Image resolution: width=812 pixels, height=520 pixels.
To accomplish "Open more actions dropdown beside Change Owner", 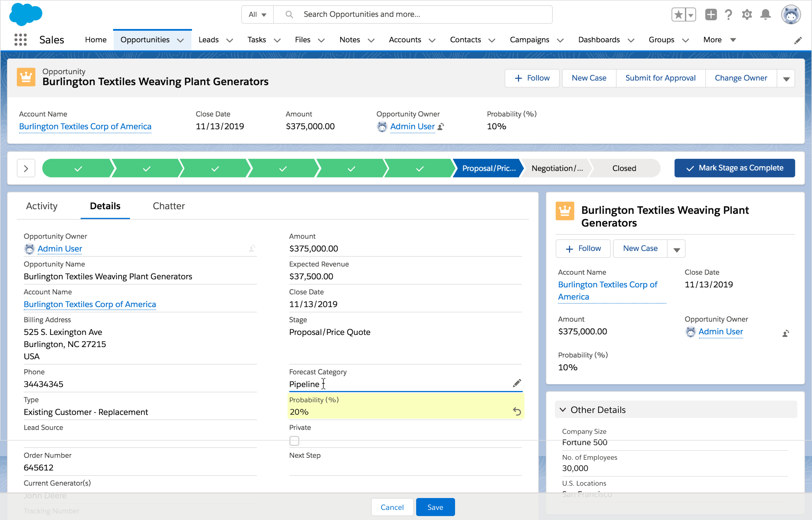I will [x=786, y=79].
